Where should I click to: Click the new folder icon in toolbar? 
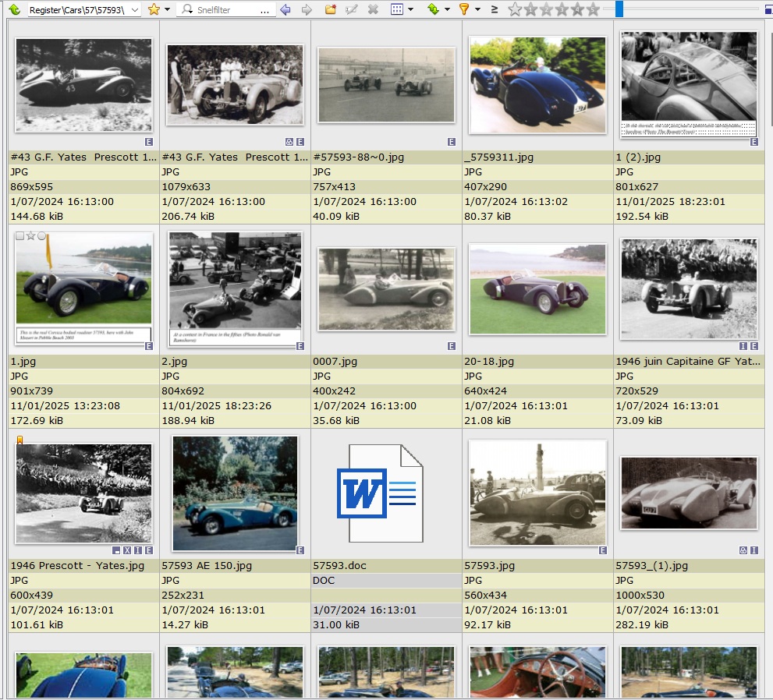(331, 9)
